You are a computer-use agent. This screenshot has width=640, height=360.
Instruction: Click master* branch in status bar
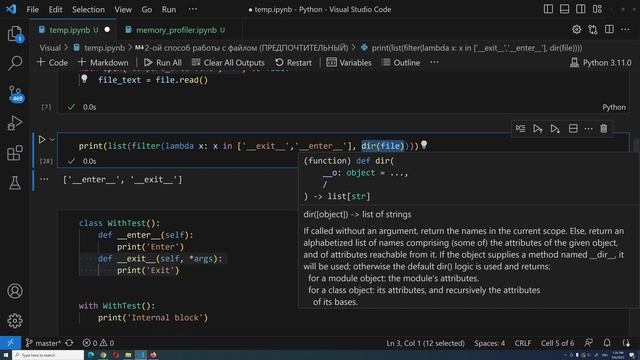point(43,343)
